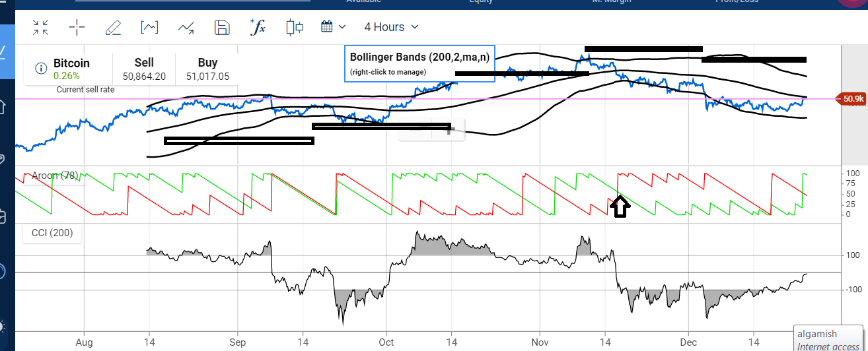Activate the crosshair cursor tool
Viewport: 868px width, 351px height.
pos(77,27)
